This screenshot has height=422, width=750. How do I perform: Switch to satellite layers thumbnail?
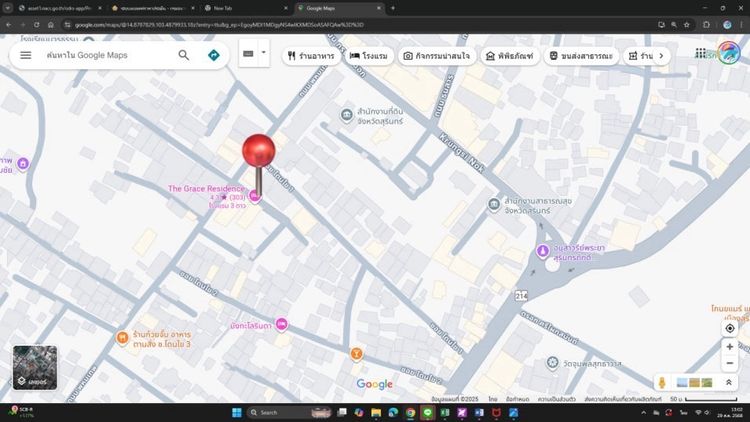tap(34, 367)
